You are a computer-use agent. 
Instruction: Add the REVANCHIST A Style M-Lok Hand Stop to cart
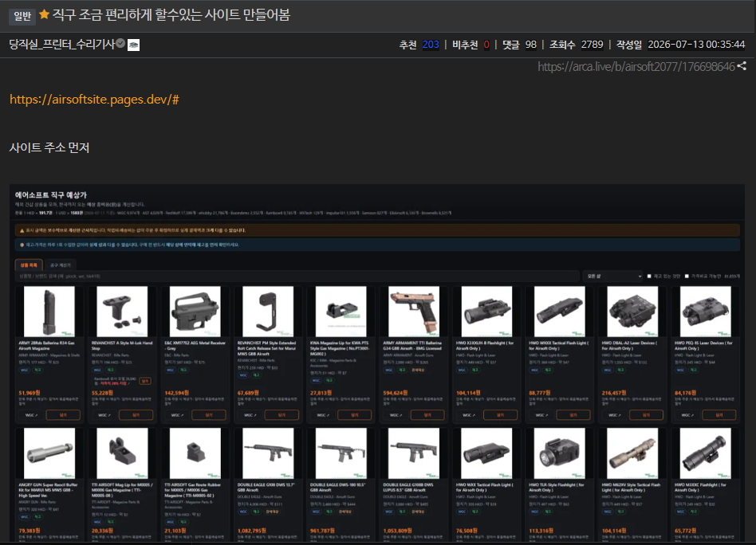[136, 415]
